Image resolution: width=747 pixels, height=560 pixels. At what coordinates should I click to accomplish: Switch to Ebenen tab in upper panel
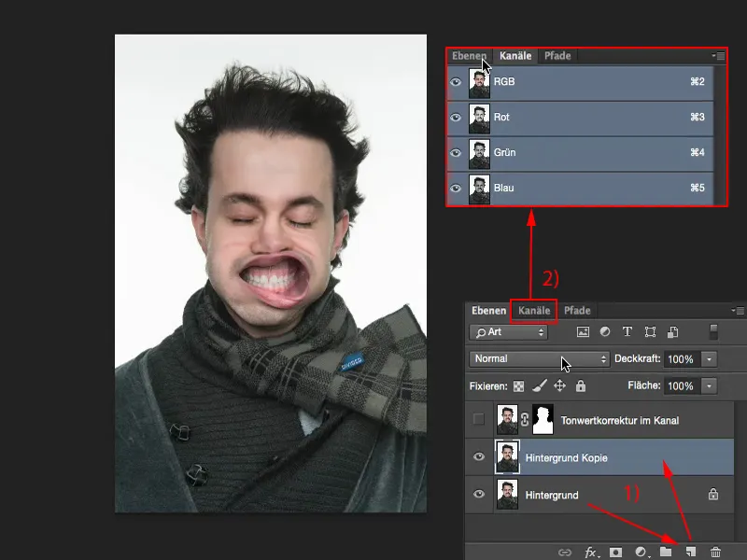[x=470, y=56]
